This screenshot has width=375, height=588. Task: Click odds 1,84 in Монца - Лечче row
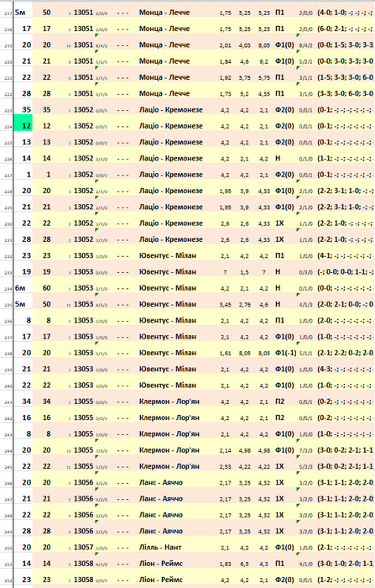coord(225,61)
